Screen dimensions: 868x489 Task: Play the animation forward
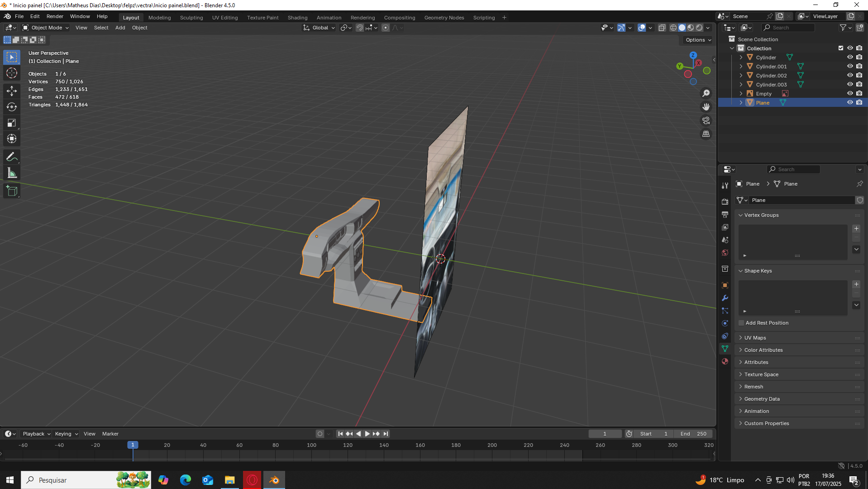(367, 434)
